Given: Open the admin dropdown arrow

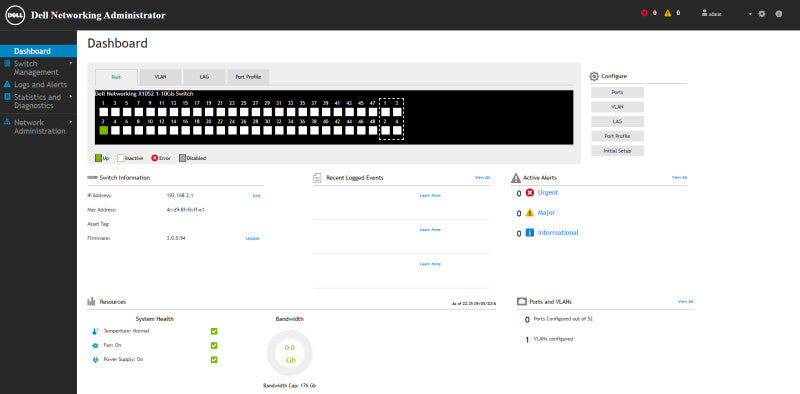Looking at the screenshot, I should tap(751, 14).
